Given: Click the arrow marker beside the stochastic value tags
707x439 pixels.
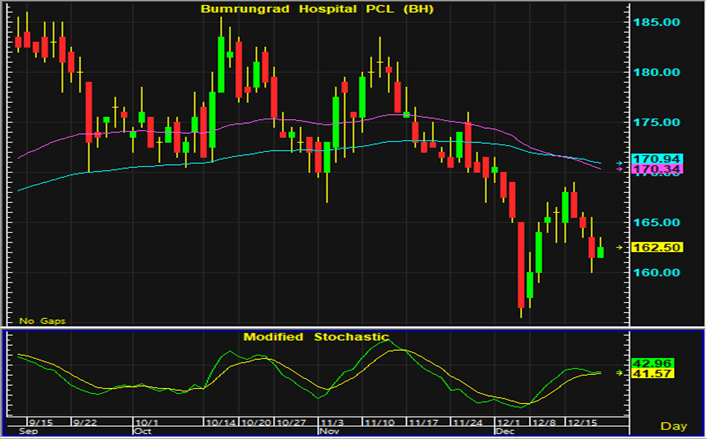Looking at the screenshot, I should [621, 372].
